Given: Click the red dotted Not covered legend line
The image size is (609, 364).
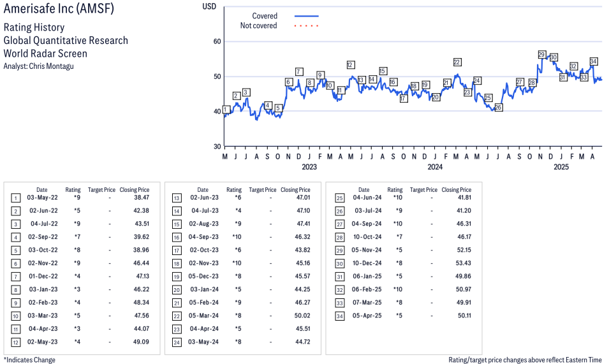Looking at the screenshot, I should (x=307, y=26).
